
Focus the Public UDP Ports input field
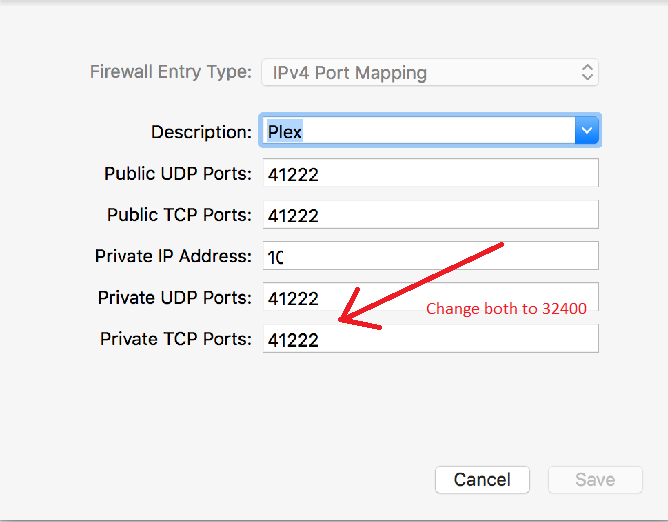[x=430, y=173]
